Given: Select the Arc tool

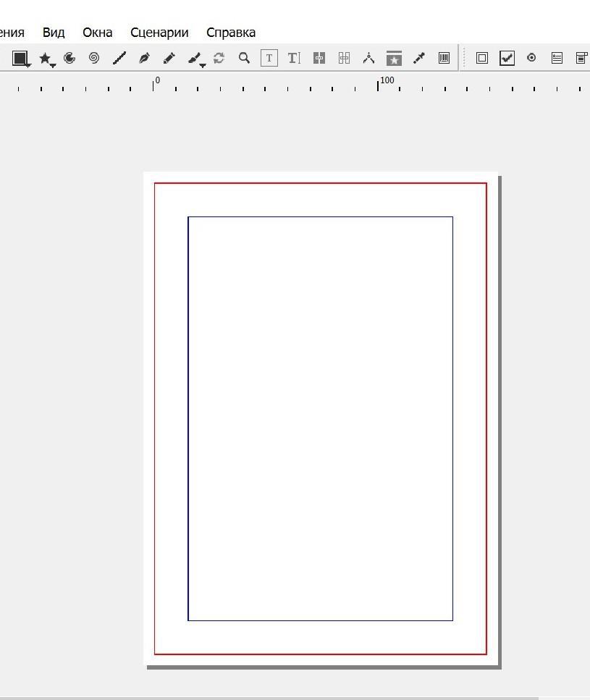Looking at the screenshot, I should click(69, 58).
